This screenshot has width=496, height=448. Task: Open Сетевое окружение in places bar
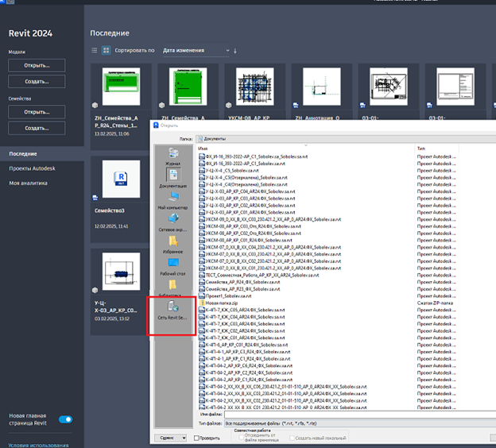[172, 222]
